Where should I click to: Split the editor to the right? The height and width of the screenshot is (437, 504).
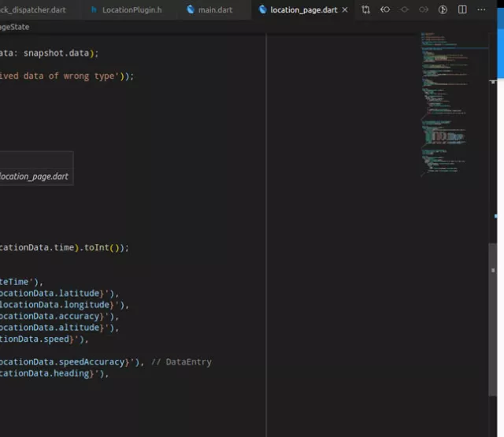click(462, 9)
